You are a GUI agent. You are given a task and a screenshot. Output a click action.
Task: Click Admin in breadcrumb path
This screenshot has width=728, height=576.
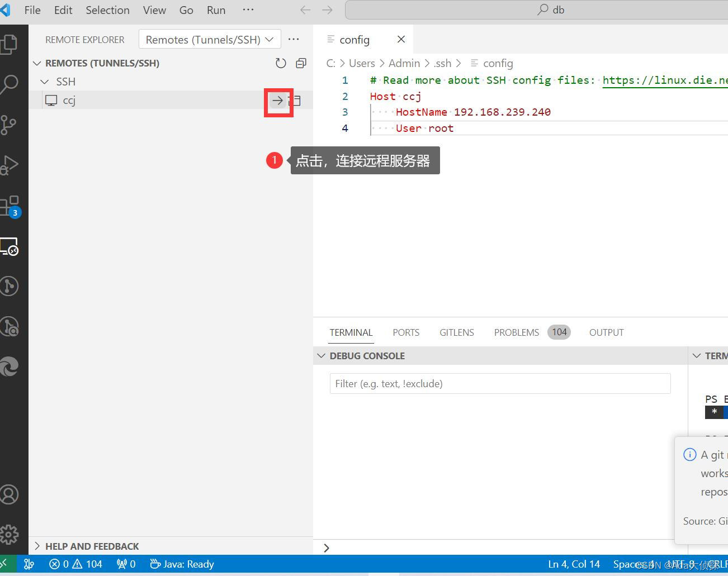(x=404, y=63)
